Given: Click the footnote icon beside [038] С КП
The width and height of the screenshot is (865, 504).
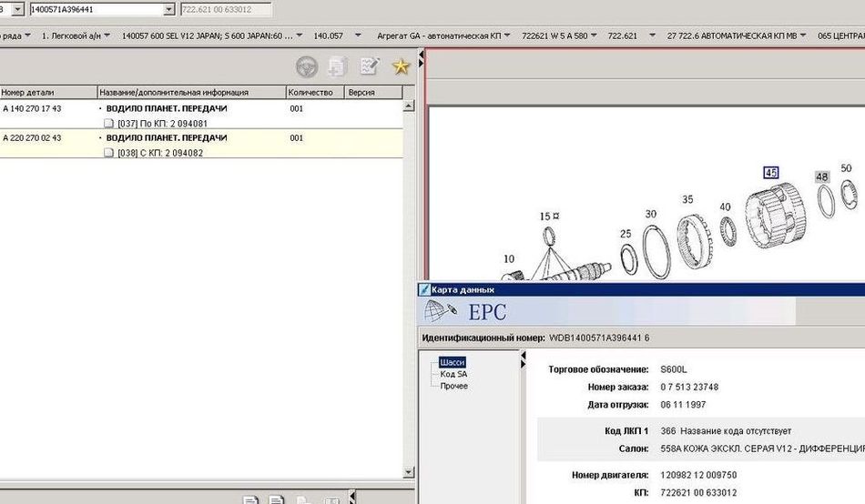Looking at the screenshot, I should point(110,153).
